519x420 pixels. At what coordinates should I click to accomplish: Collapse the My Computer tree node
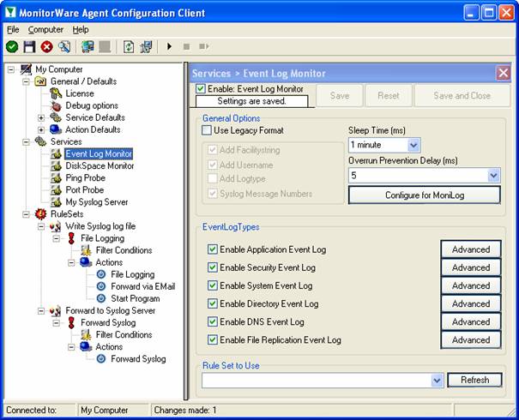pos(11,69)
